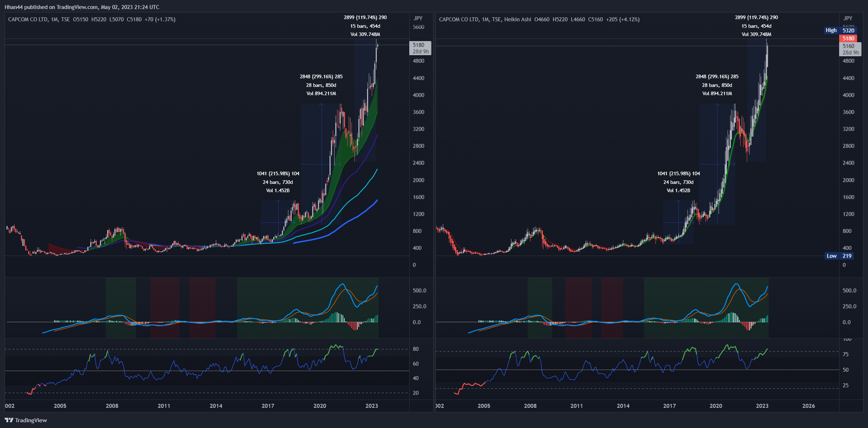Select '1041 (215.98%) 104' measurement on candlestick chart
The image size is (868, 428).
click(278, 173)
